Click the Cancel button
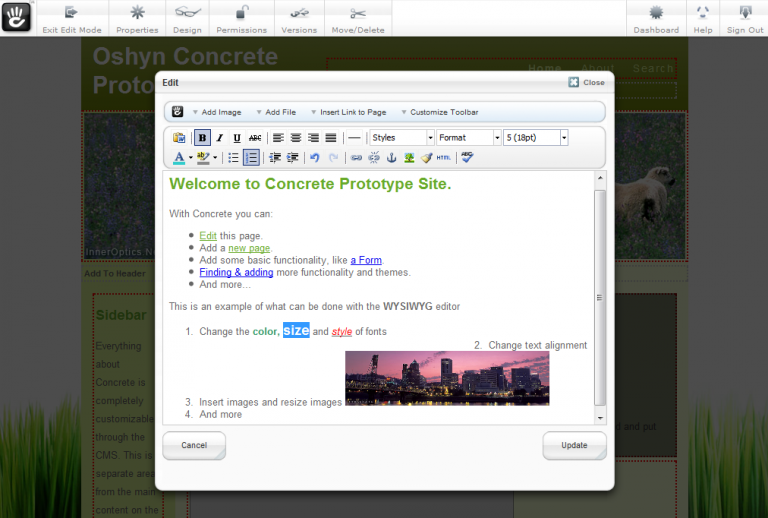 tap(194, 445)
